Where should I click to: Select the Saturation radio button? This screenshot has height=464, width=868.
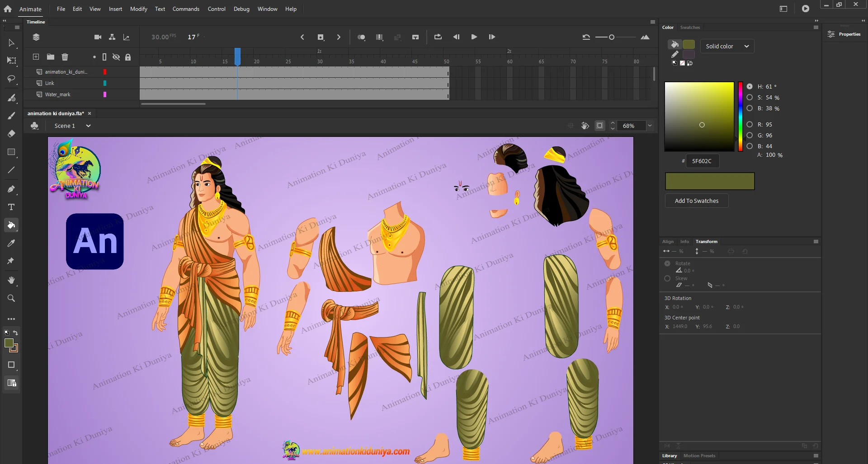750,98
